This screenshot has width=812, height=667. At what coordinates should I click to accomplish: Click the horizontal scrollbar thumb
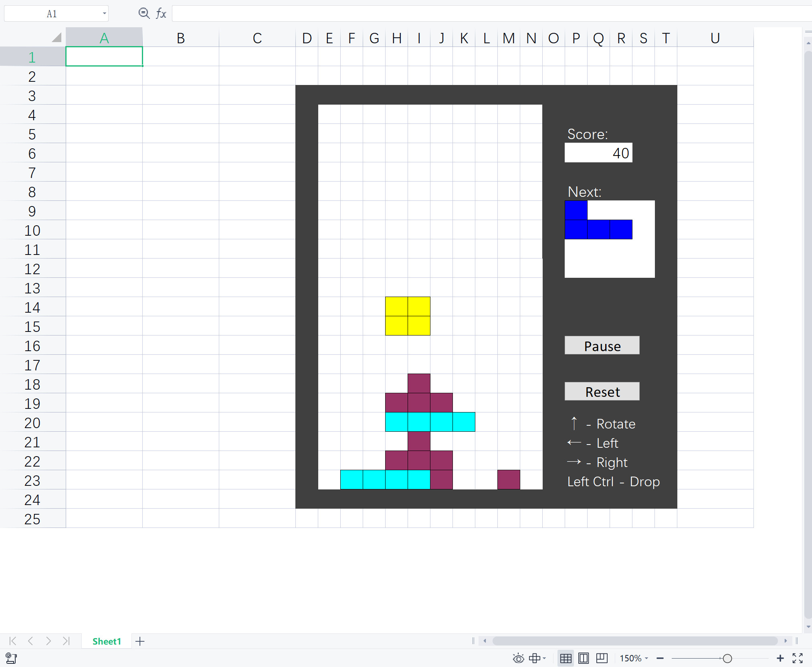(x=635, y=641)
